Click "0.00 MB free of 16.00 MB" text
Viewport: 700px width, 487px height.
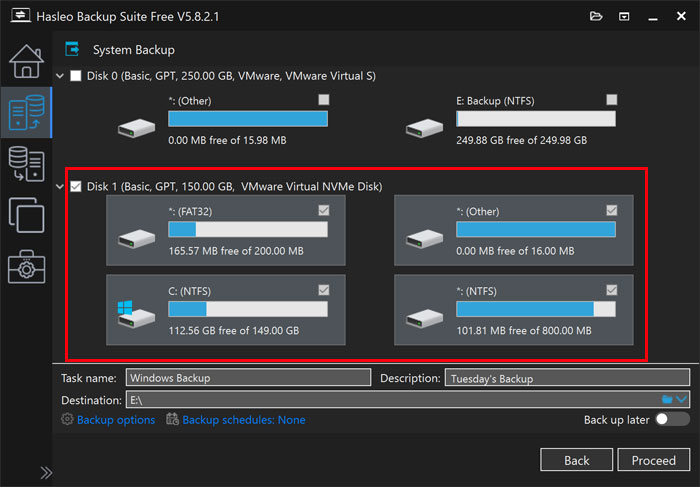coord(515,251)
